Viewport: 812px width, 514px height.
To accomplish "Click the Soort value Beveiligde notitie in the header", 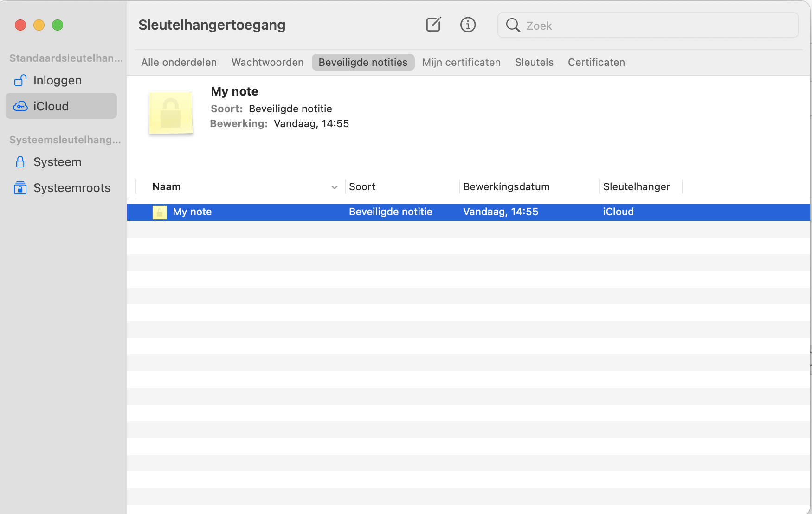I will (x=290, y=109).
